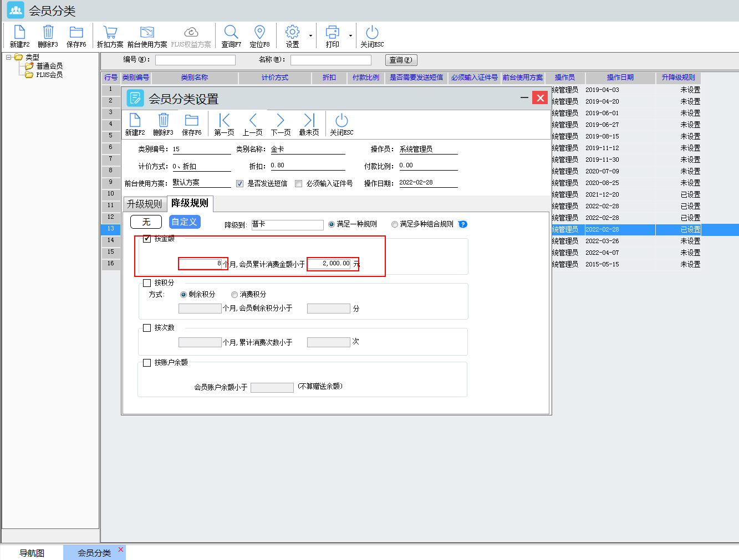Click the 查询F7 magnifier icon
This screenshot has width=739, height=560.
point(231,33)
